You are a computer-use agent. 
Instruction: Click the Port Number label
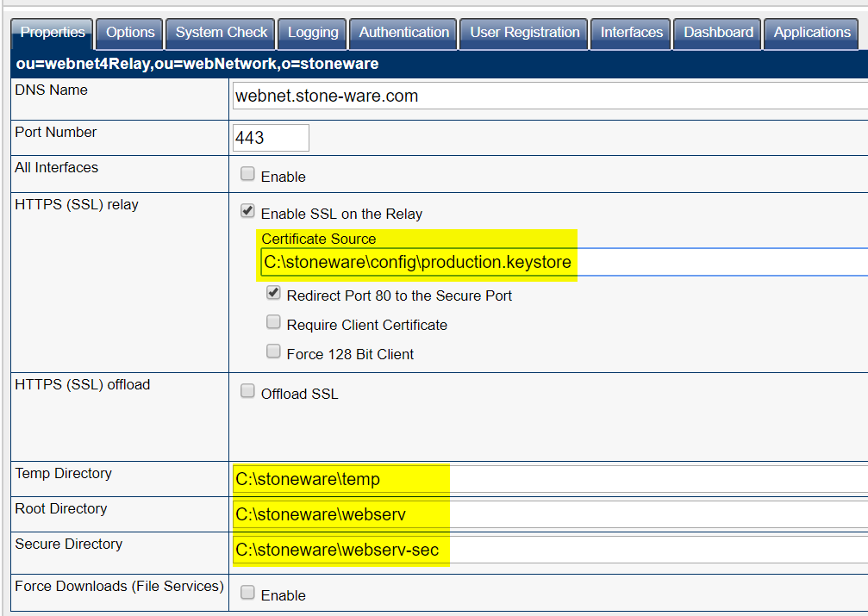[55, 132]
